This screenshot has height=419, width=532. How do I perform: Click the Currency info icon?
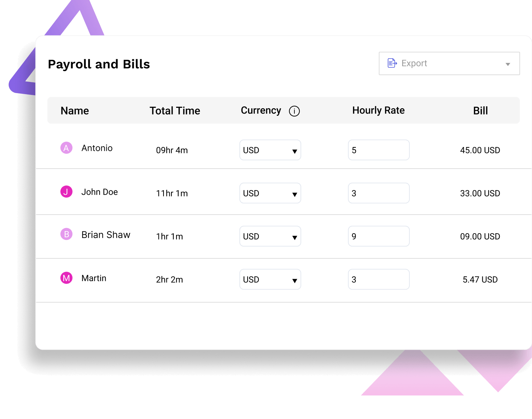(x=294, y=111)
